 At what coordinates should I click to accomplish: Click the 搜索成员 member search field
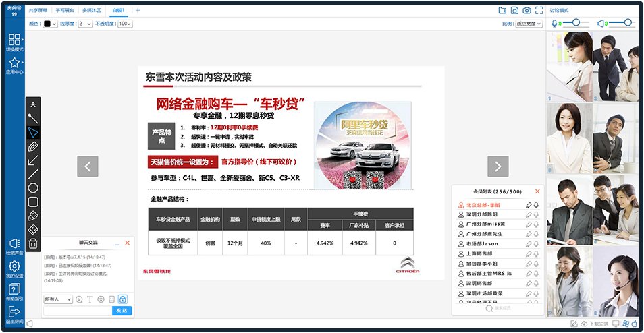(498, 308)
